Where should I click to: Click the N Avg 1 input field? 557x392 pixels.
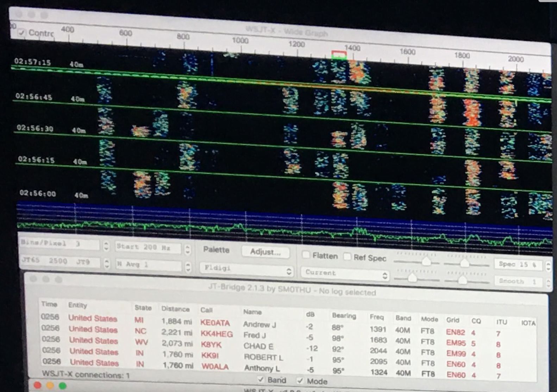pos(149,265)
